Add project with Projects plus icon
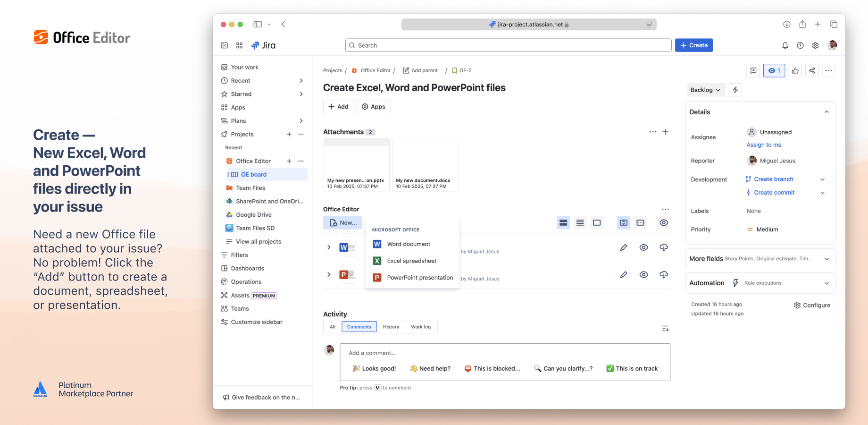 [289, 134]
